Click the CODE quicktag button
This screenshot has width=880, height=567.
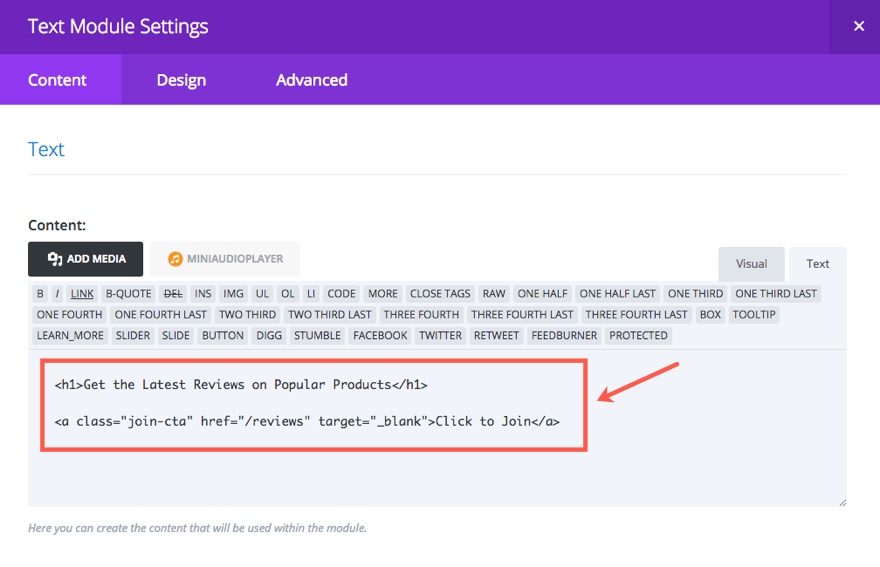341,294
